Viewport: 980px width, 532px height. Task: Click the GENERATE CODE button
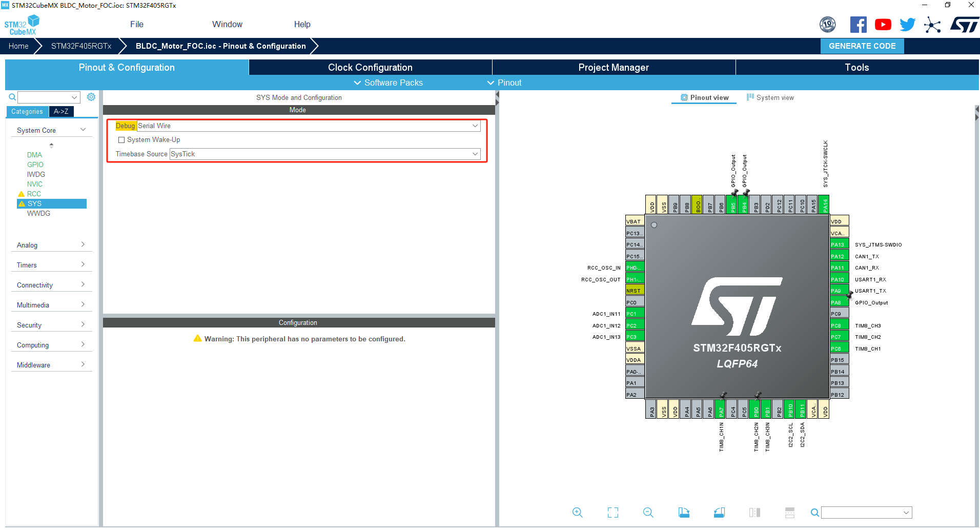[x=862, y=46]
